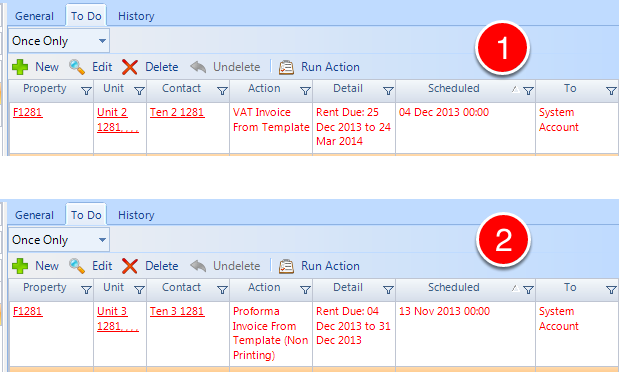Open Detail column filter in the grid showing 13 Nov 2013
This screenshot has height=378, width=619.
(388, 290)
